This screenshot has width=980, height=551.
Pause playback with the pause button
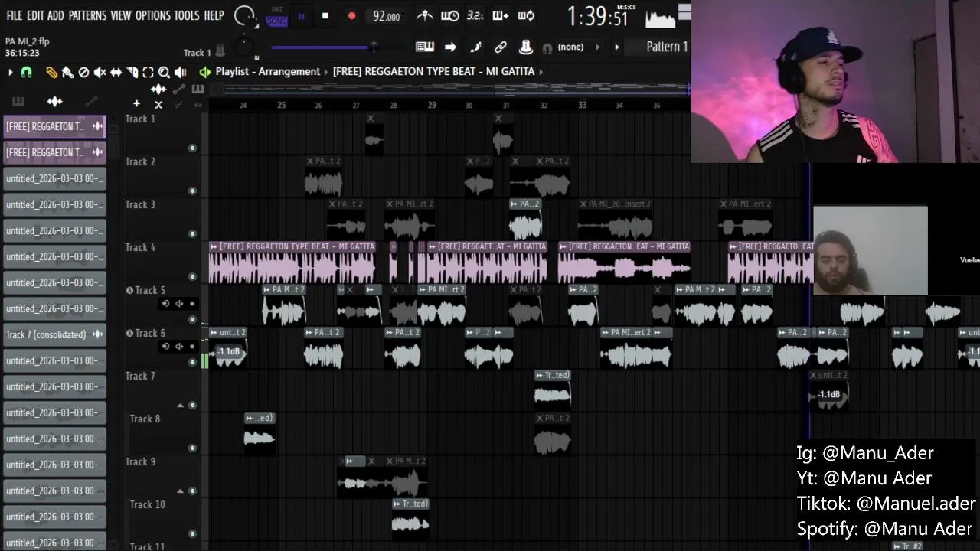[x=301, y=16]
